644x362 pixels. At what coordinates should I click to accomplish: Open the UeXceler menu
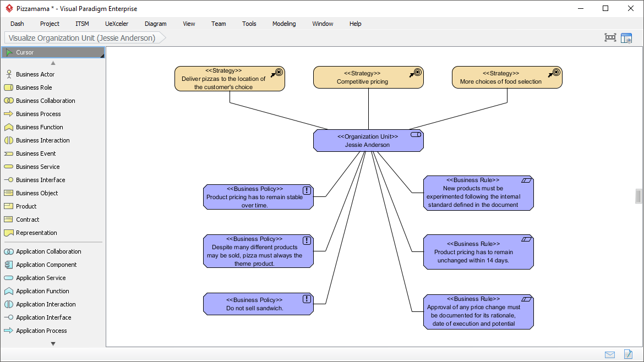coord(116,24)
